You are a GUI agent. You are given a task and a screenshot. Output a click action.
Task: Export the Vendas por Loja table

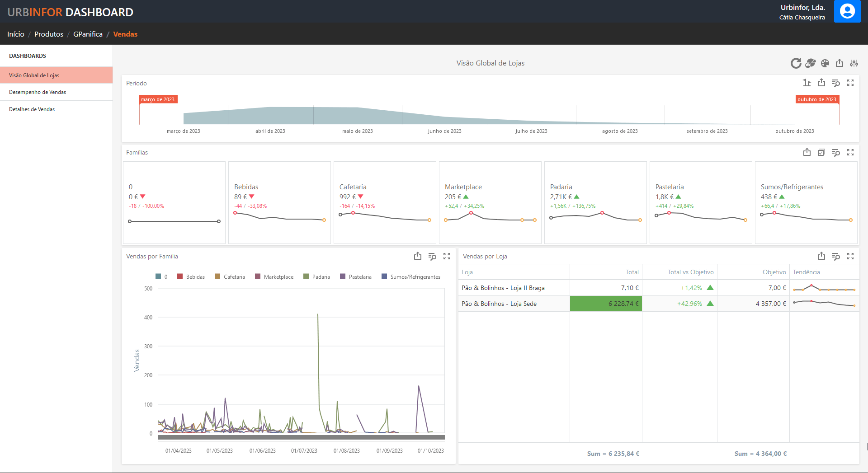point(821,256)
